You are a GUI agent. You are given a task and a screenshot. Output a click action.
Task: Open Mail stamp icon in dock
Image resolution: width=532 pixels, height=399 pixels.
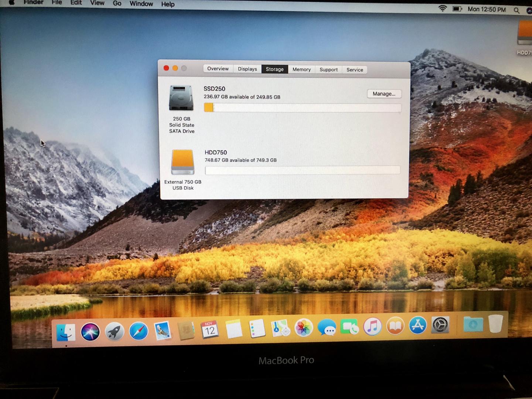pyautogui.click(x=163, y=331)
